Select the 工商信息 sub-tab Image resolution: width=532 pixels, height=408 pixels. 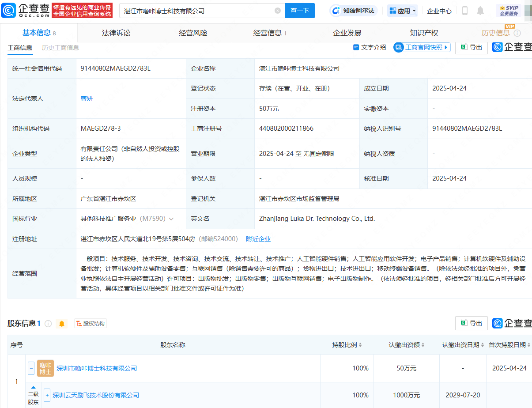tap(20, 48)
